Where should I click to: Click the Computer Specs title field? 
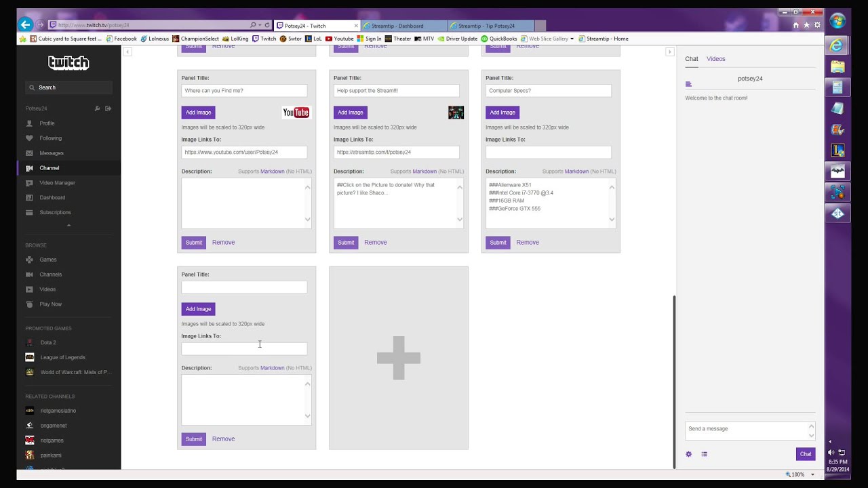point(548,91)
